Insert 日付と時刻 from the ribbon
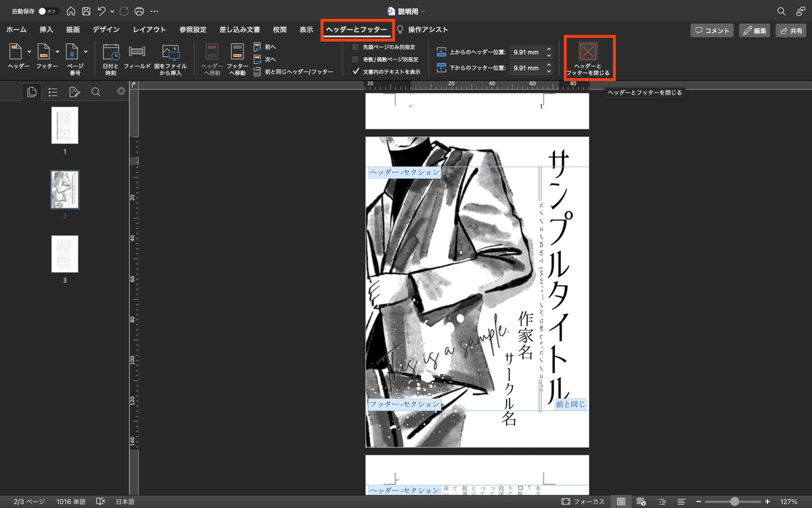812x508 pixels. click(x=111, y=60)
